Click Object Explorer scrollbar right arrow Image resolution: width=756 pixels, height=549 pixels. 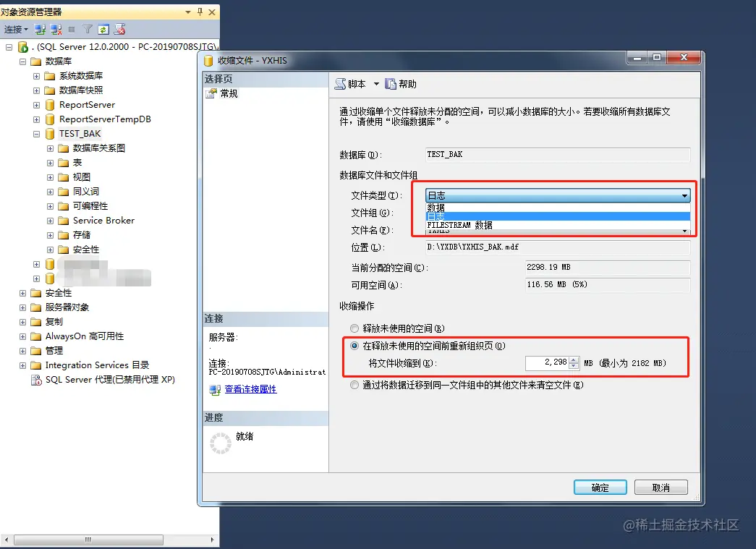(x=212, y=540)
